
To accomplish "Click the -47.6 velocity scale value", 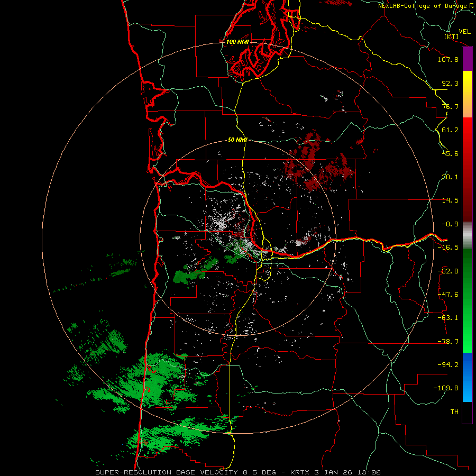I will click(448, 295).
